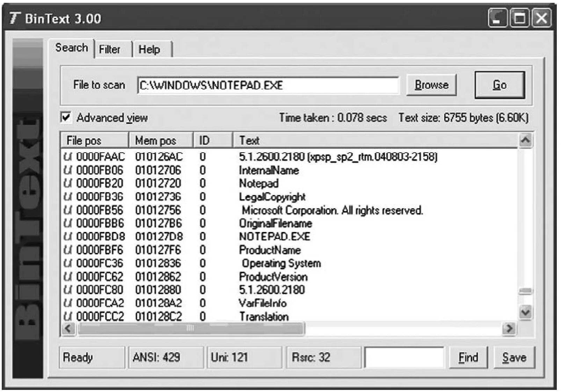Click the vertical scrollbar down arrow
Screen dimensions: 561x392
[525, 312]
